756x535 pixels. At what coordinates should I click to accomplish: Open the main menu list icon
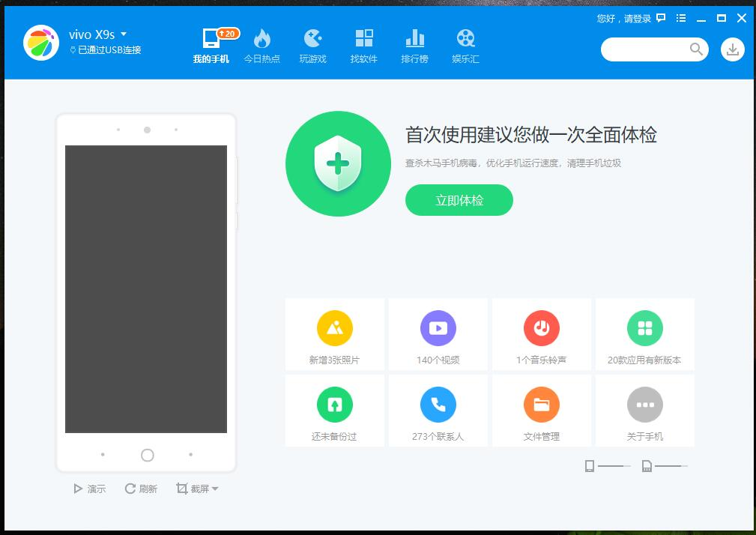[681, 18]
